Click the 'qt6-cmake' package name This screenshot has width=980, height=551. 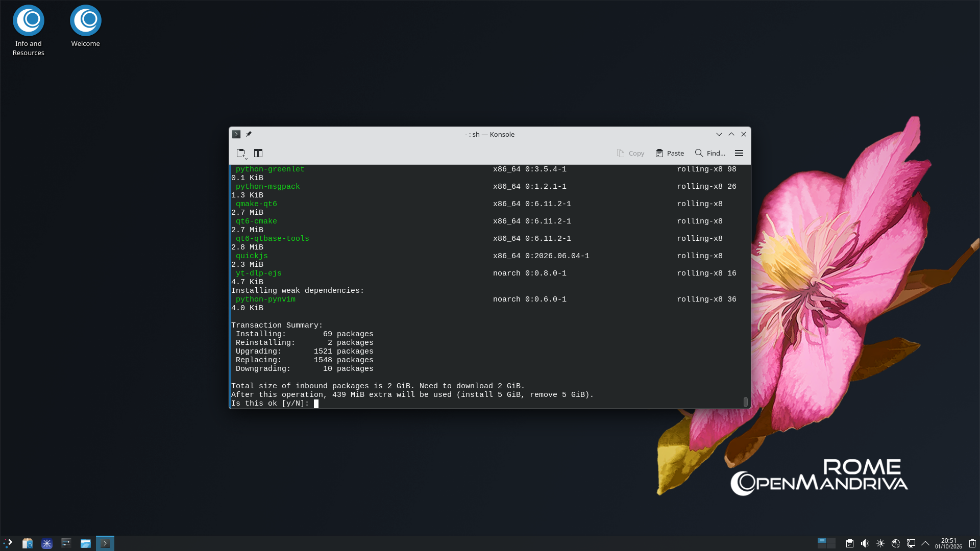point(256,221)
